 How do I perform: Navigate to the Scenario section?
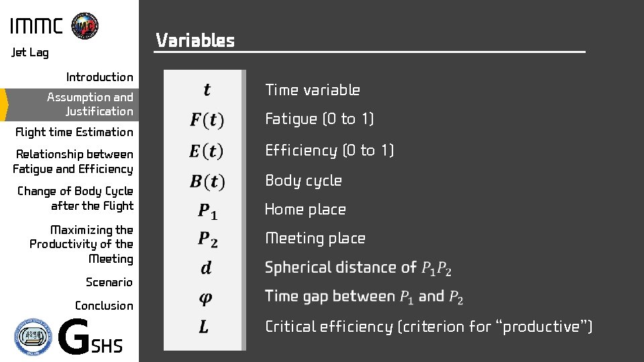tap(109, 282)
